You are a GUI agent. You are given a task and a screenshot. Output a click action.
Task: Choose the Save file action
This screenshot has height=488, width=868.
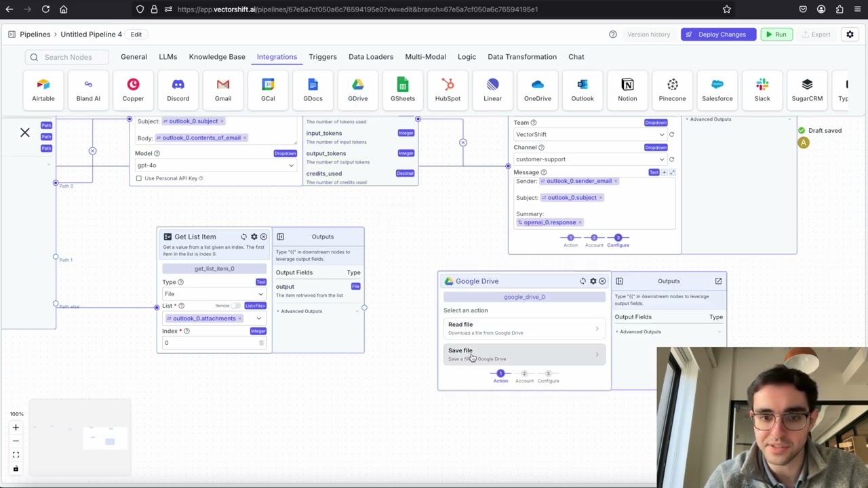point(524,354)
